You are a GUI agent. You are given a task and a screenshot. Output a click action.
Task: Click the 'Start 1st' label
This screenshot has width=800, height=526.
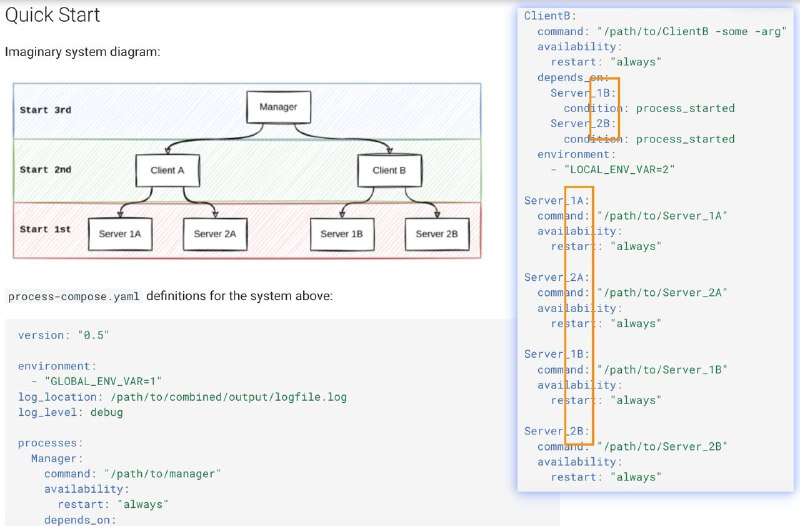point(45,229)
